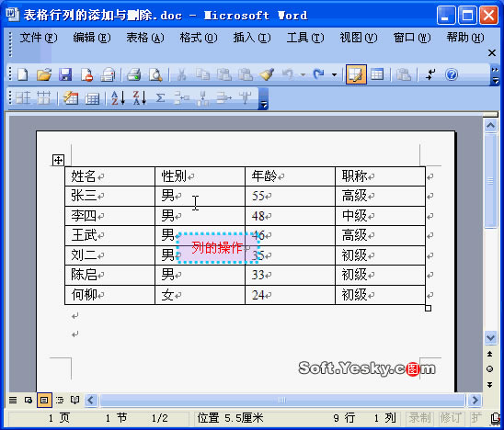Click the copy icon
504x430 pixels.
tap(203, 74)
